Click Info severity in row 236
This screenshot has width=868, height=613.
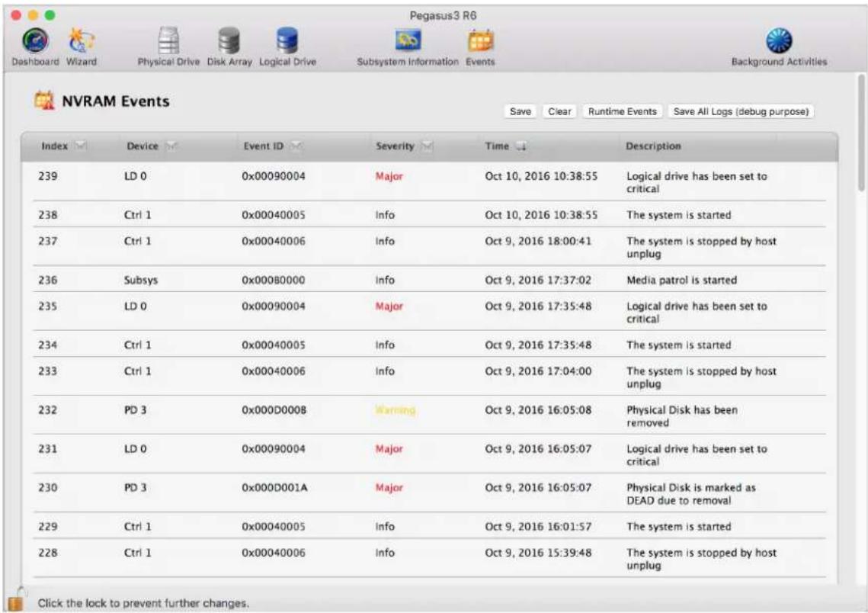tap(385, 281)
